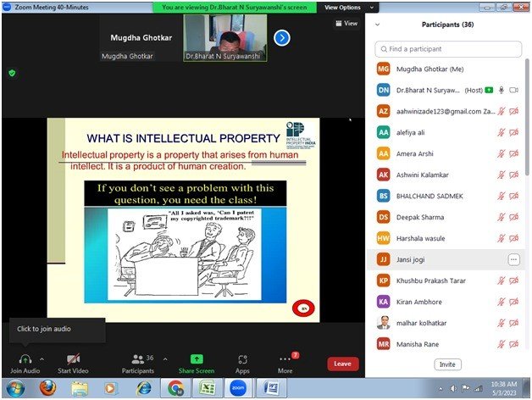Click the green encryption shield icon
Viewport: 532px width, 400px height.
coord(12,74)
